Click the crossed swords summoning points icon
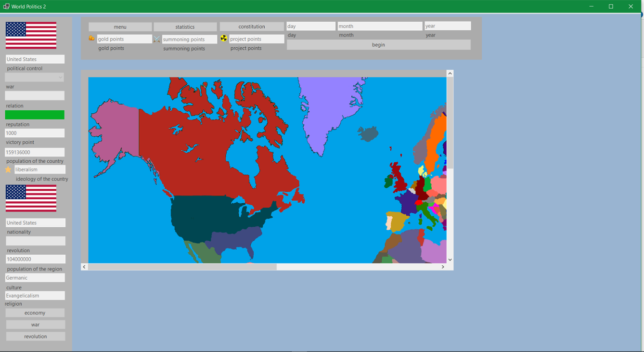The width and height of the screenshot is (644, 352). 156,39
